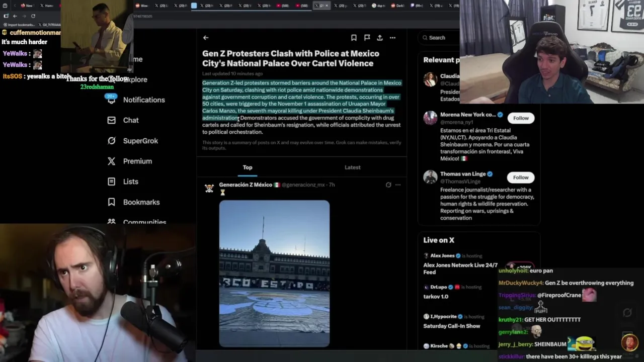
Task: Click the SuperGrok logo icon
Action: [x=111, y=141]
